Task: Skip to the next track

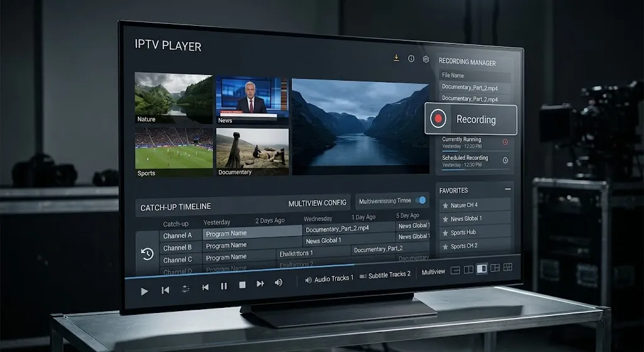Action: tap(260, 284)
